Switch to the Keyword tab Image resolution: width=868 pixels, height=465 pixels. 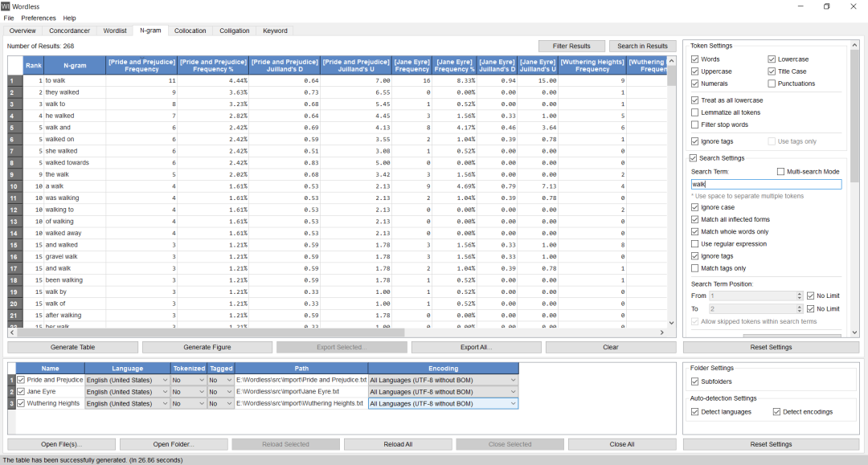coord(275,31)
